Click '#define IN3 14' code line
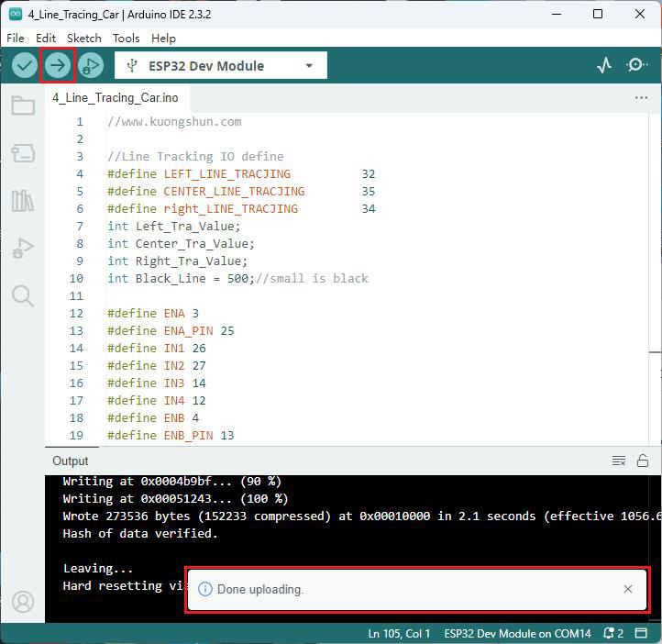This screenshot has width=662, height=644. [157, 383]
